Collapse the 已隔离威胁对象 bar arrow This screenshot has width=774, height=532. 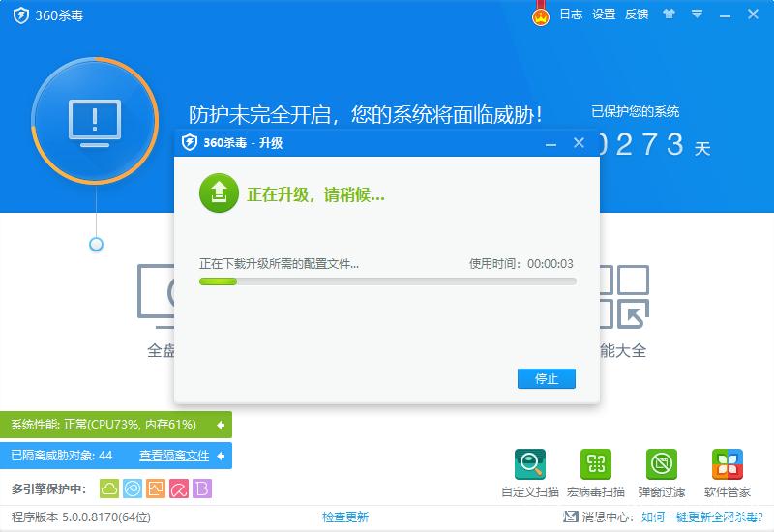pyautogui.click(x=221, y=456)
